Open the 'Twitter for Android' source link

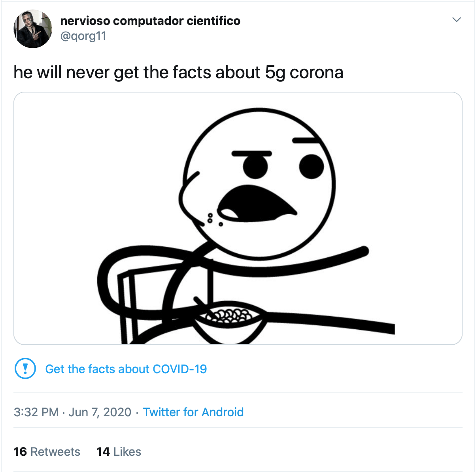pyautogui.click(x=193, y=412)
